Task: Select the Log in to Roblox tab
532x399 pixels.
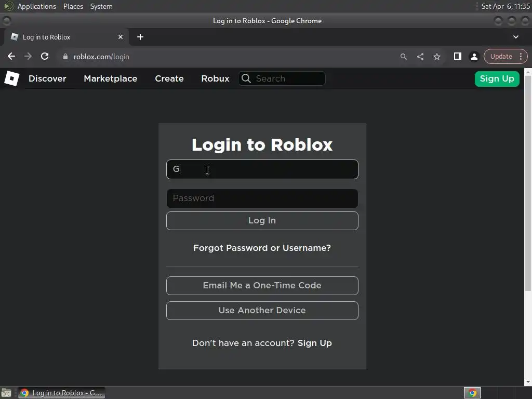Action: click(x=66, y=37)
